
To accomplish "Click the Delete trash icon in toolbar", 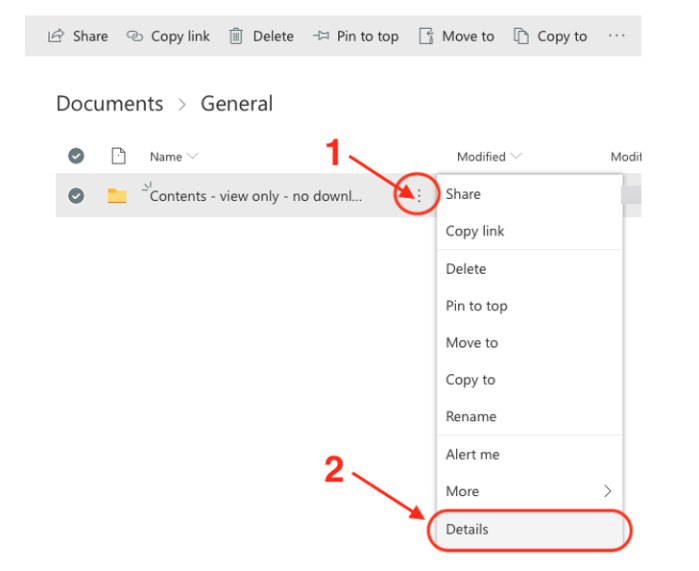I will tap(236, 36).
